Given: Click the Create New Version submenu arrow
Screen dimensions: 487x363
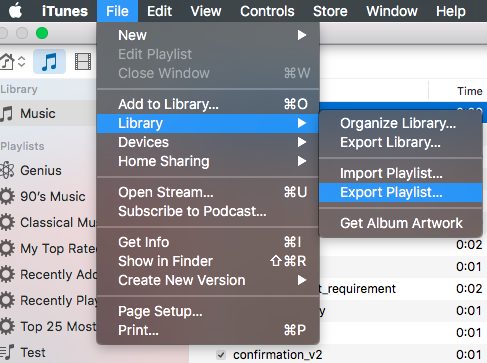Looking at the screenshot, I should pyautogui.click(x=302, y=280).
